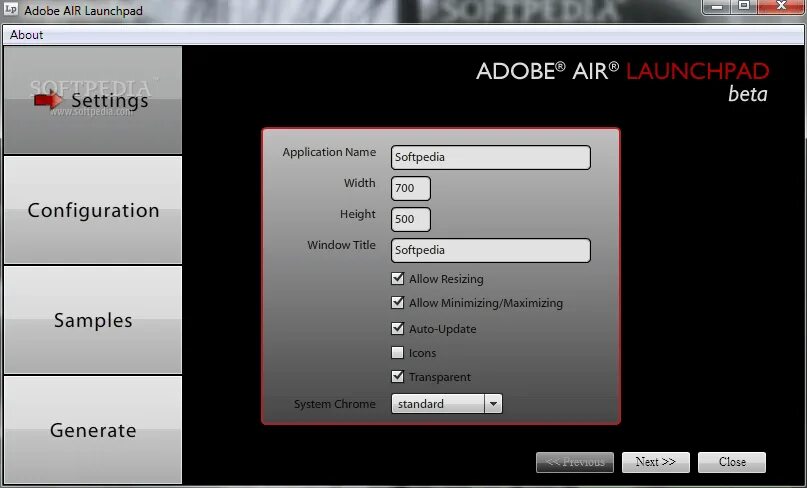Click the Adobe AIR Launchpad title bar icon
Image resolution: width=807 pixels, height=488 pixels.
pyautogui.click(x=10, y=10)
